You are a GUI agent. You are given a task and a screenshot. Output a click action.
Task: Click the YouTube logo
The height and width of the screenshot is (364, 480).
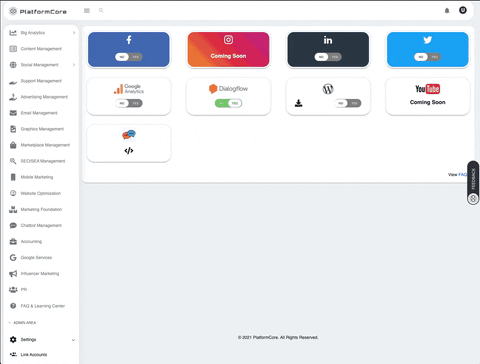tap(428, 89)
